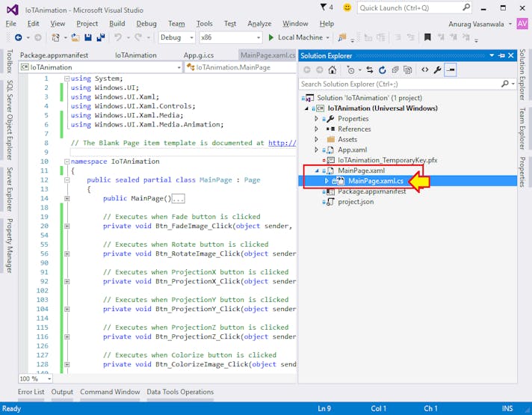Save the current file with floppy icon

[x=88, y=37]
